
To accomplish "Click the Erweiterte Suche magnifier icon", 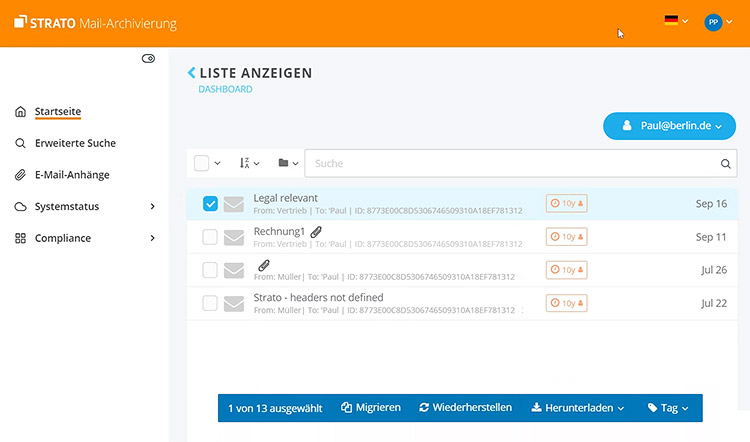I will click(20, 143).
